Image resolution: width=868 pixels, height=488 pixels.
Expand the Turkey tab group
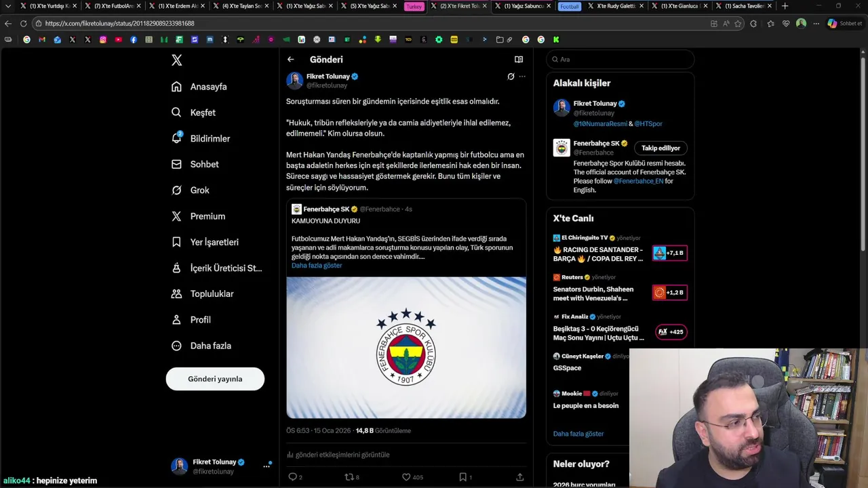coord(414,6)
